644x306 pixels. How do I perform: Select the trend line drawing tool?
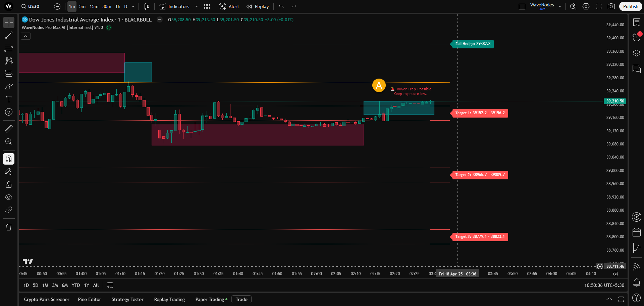[x=9, y=35]
